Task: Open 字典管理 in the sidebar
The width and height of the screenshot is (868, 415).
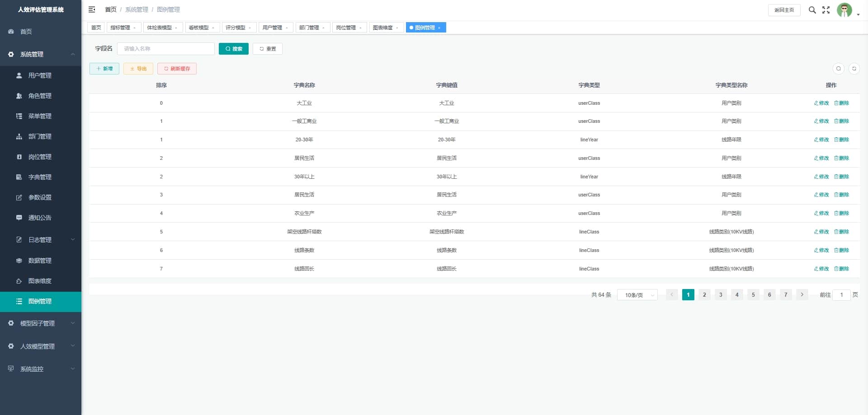Action: [x=41, y=177]
